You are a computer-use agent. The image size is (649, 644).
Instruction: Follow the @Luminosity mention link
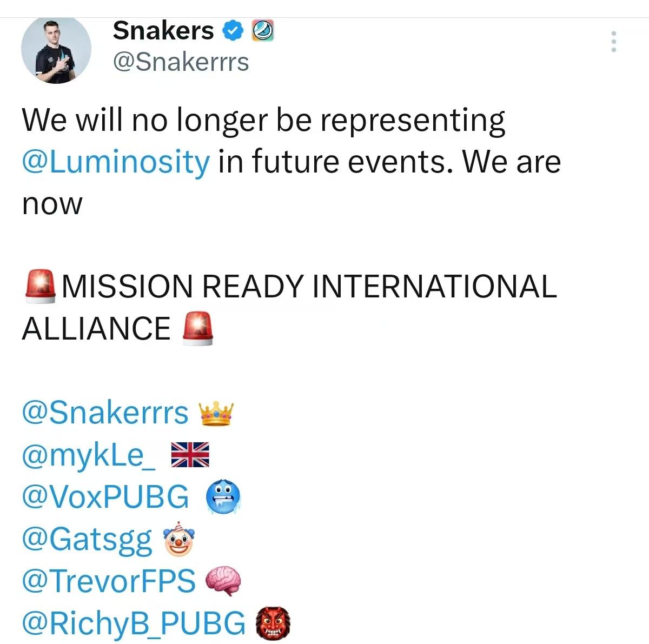coord(116,162)
